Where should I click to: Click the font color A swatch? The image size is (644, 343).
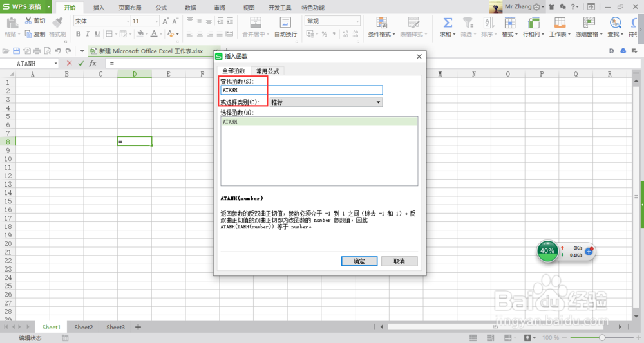[x=154, y=34]
